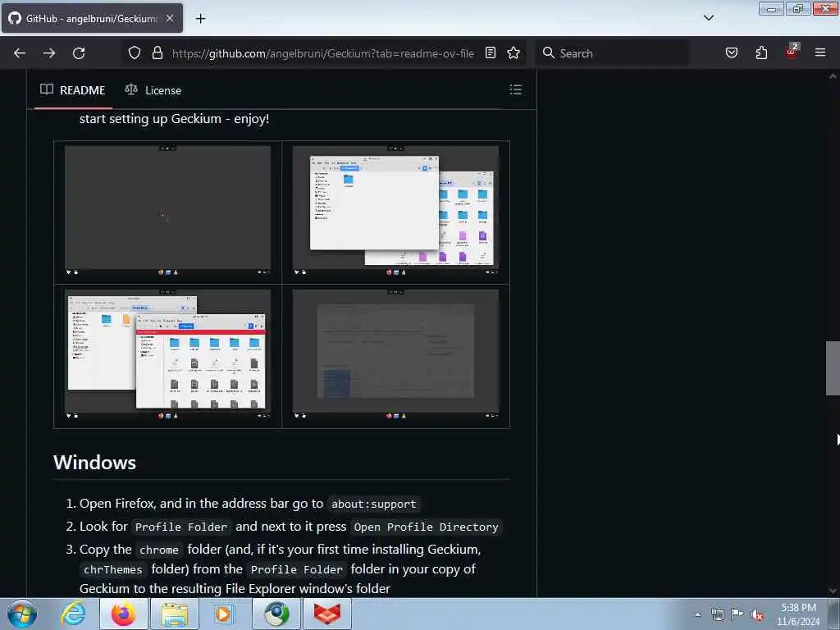Click the Windows section heading

pos(95,463)
